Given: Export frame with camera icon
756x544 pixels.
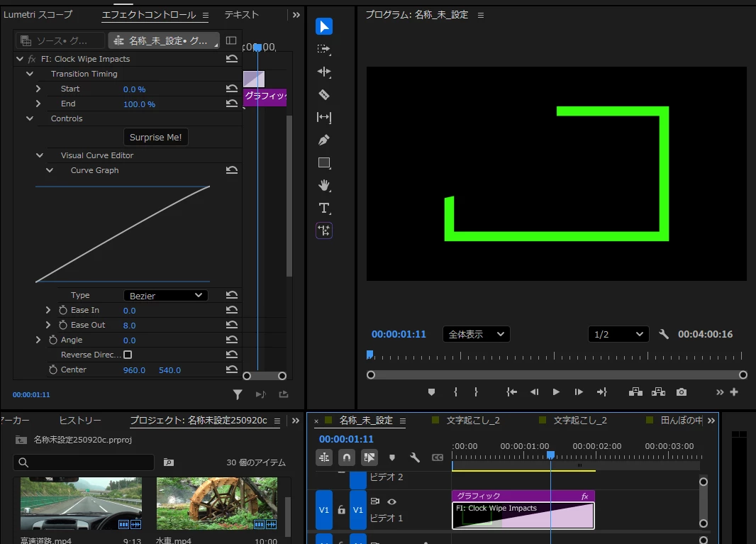Looking at the screenshot, I should click(682, 392).
